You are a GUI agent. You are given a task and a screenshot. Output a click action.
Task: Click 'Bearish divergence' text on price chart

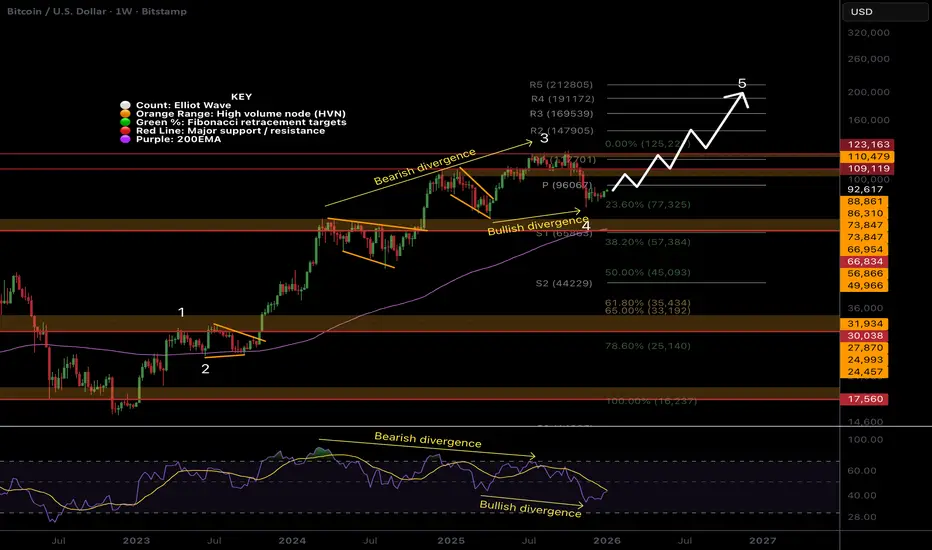[424, 166]
